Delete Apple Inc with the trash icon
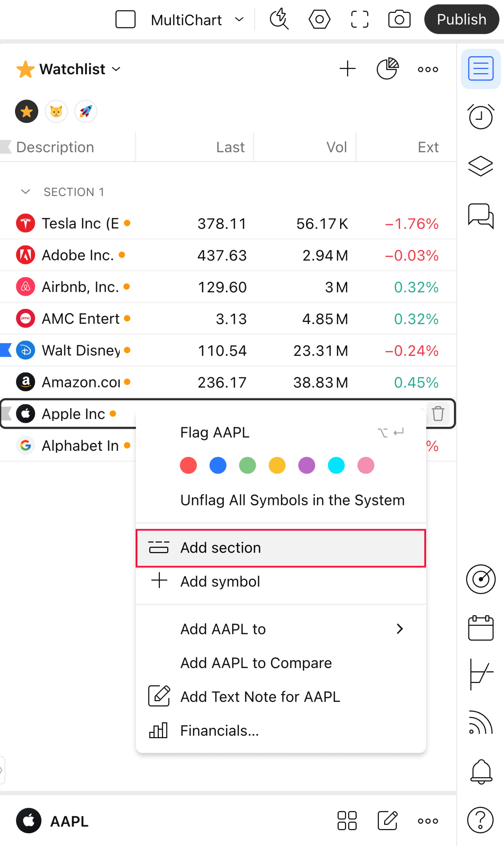 [x=438, y=414]
